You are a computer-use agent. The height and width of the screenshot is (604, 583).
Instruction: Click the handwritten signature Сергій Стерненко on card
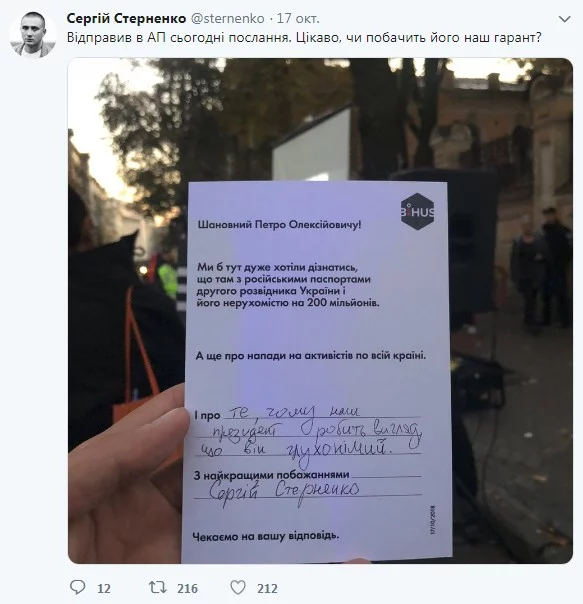click(x=284, y=492)
